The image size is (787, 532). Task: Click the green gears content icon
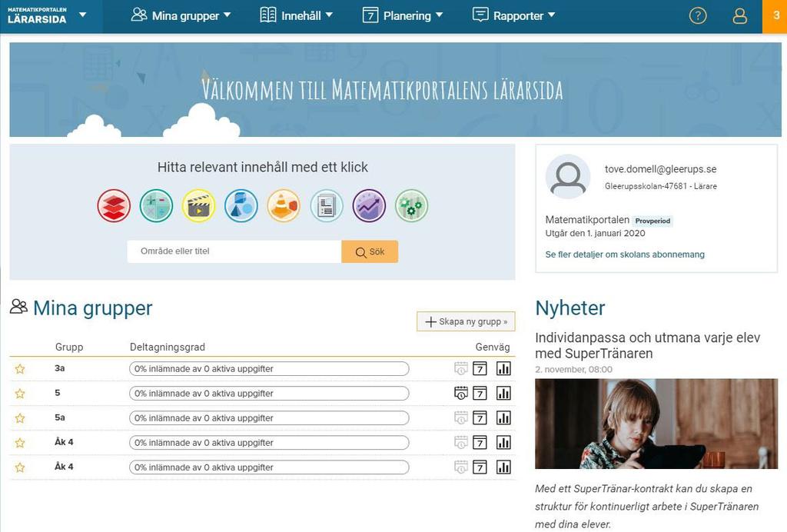(x=412, y=206)
